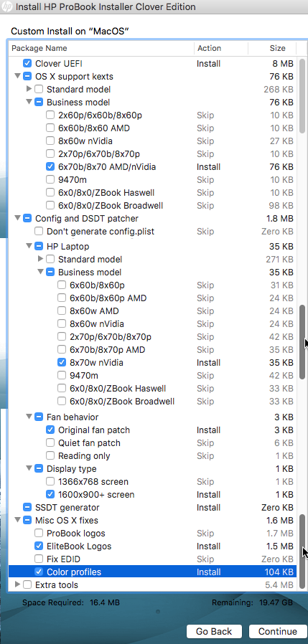Enable the 9470m kext checkbox under OS X support
The height and width of the screenshot is (644, 308).
tap(50, 180)
